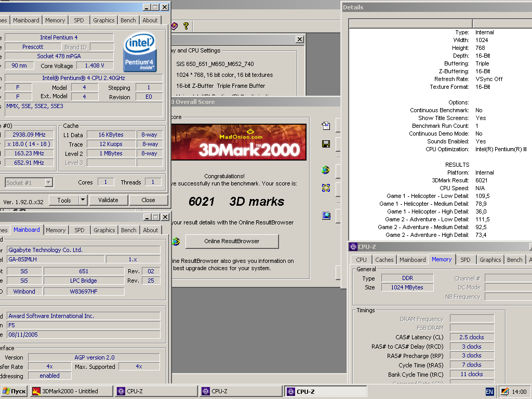
Task: Click the 2938.09 MHz core speed value
Action: [x=29, y=135]
